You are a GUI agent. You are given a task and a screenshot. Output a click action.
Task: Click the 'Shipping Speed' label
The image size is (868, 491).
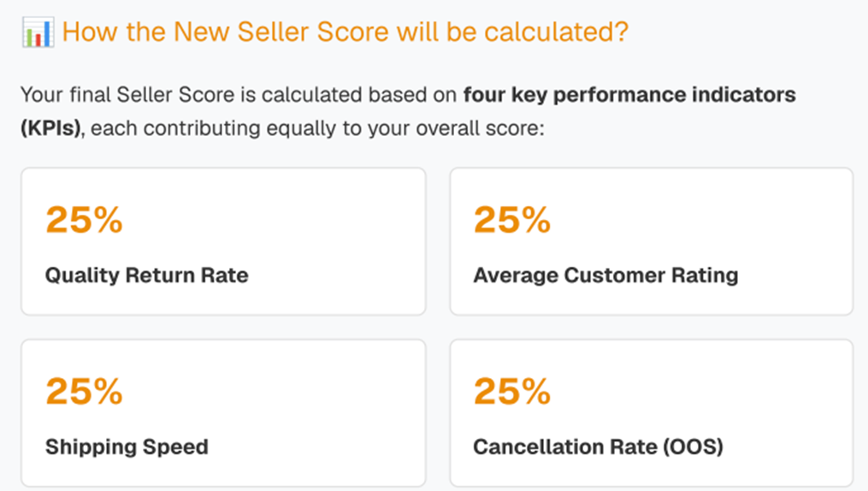coord(127,447)
